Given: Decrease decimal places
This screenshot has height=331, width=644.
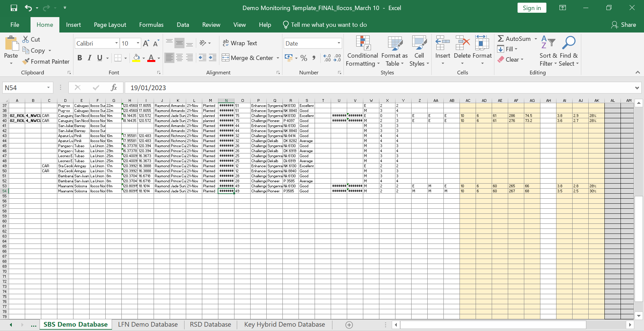Looking at the screenshot, I should 337,58.
